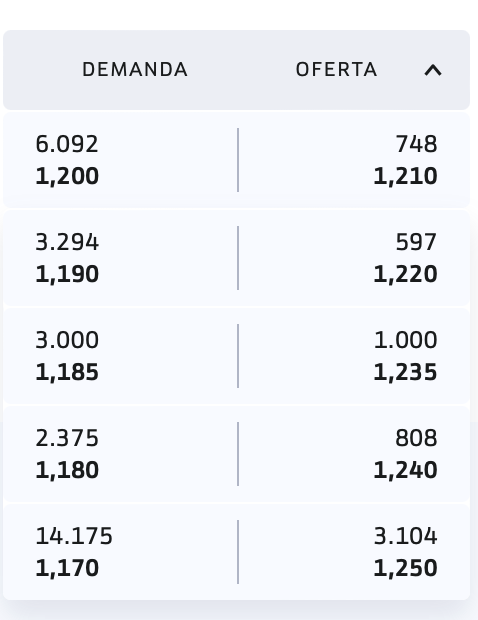Click demand volume 6.092
478x620 pixels.
pos(66,144)
